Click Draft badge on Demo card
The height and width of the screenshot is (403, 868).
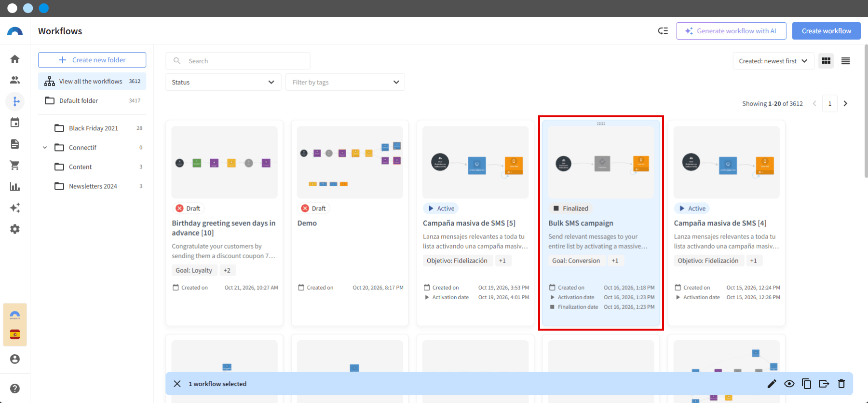pyautogui.click(x=313, y=208)
